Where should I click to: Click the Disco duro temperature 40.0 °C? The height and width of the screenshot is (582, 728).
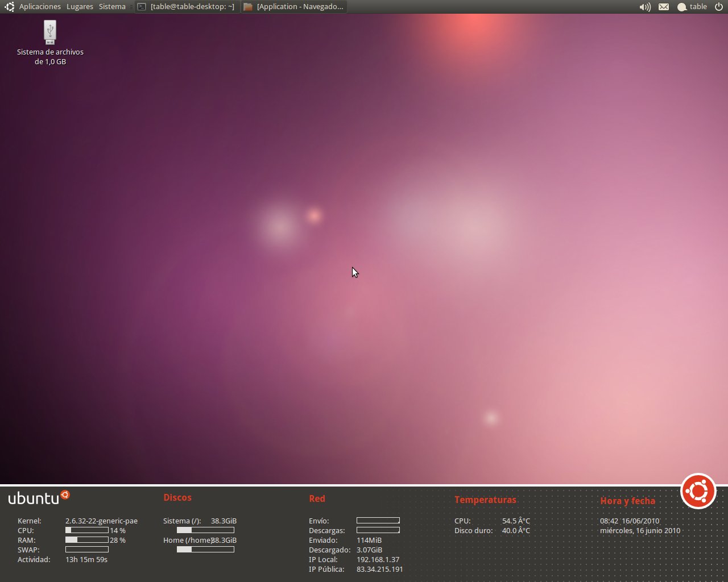(x=516, y=530)
